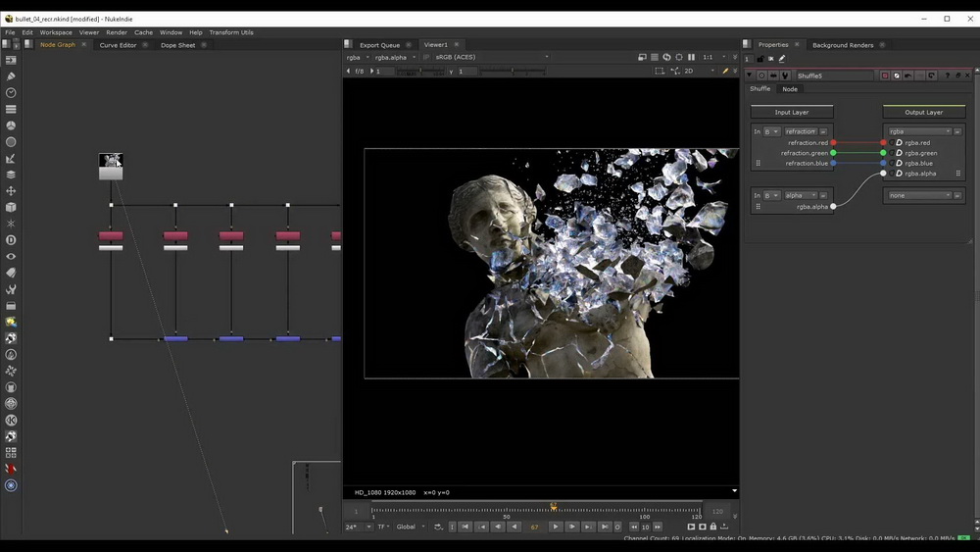Open the Channel nodes toolbar icon
Screen dimensions: 980x552
click(11, 109)
